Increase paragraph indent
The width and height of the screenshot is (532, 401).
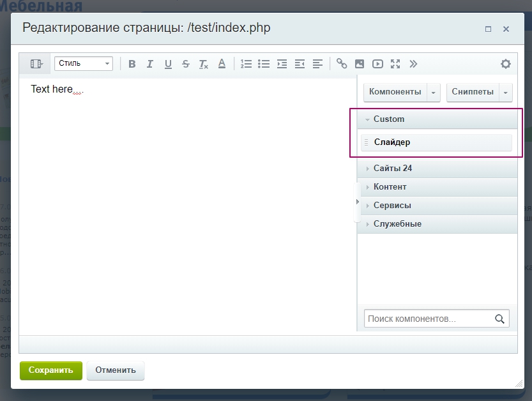282,64
